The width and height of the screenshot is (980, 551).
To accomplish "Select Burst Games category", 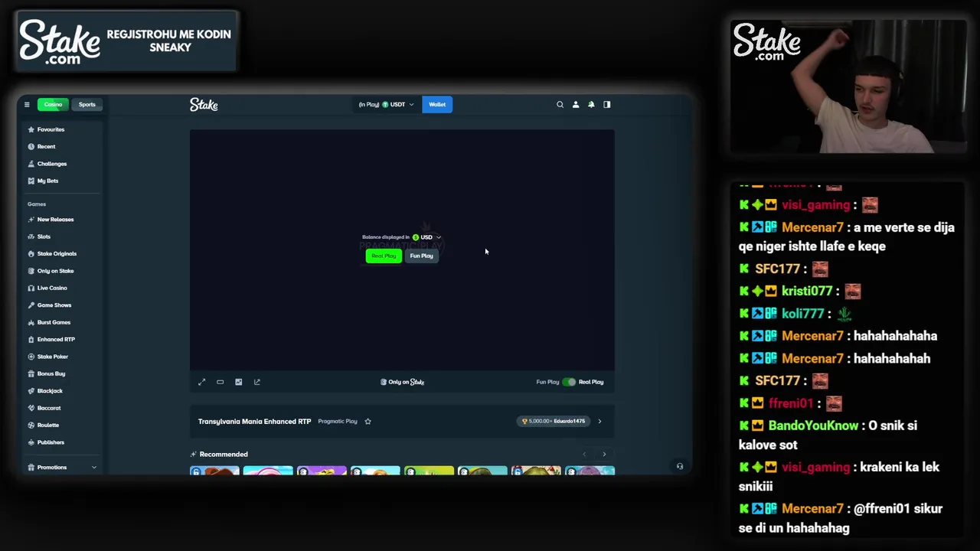I will click(54, 322).
